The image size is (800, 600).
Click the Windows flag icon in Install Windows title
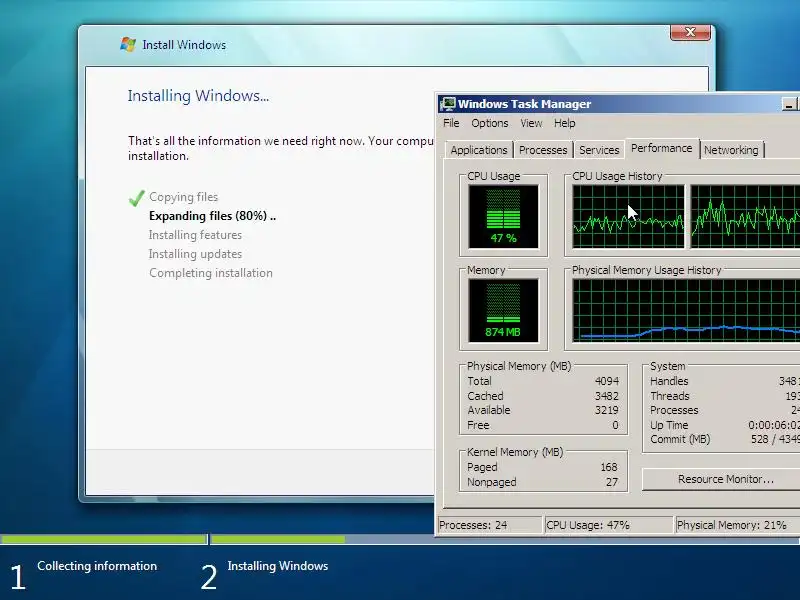coord(128,44)
